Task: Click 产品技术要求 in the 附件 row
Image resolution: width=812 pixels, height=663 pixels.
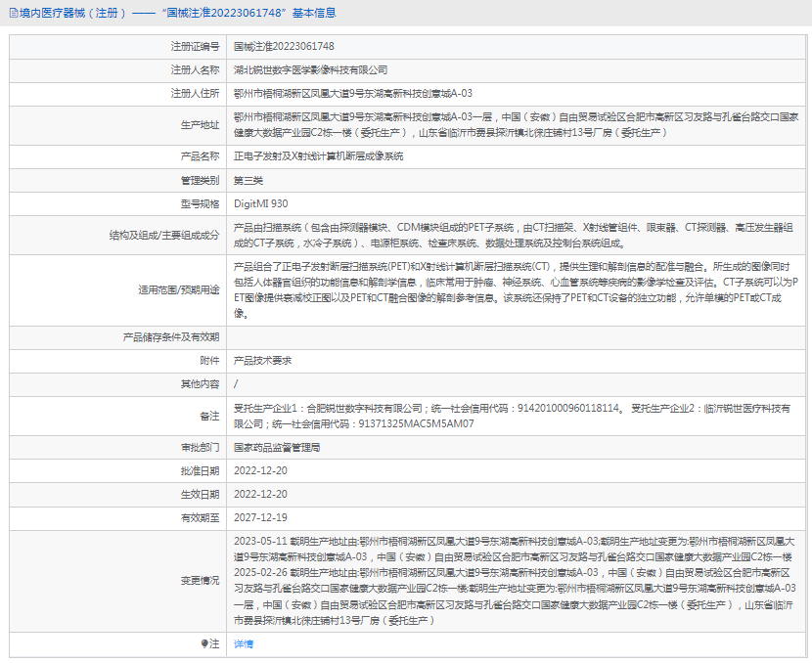Action: tap(262, 361)
